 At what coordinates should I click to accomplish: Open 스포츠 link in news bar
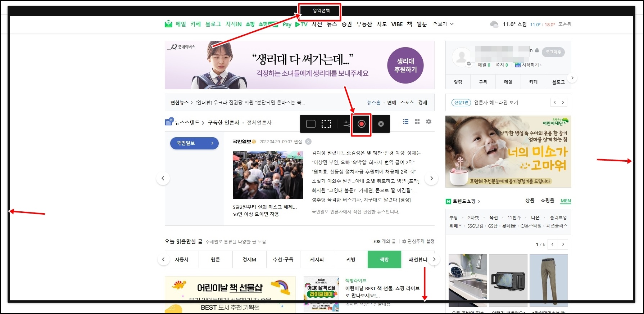coord(407,103)
